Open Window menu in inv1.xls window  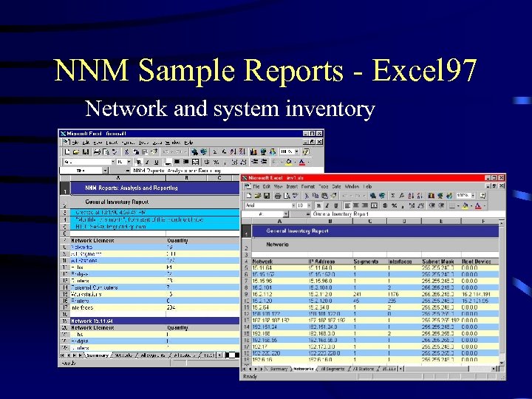[x=352, y=187]
